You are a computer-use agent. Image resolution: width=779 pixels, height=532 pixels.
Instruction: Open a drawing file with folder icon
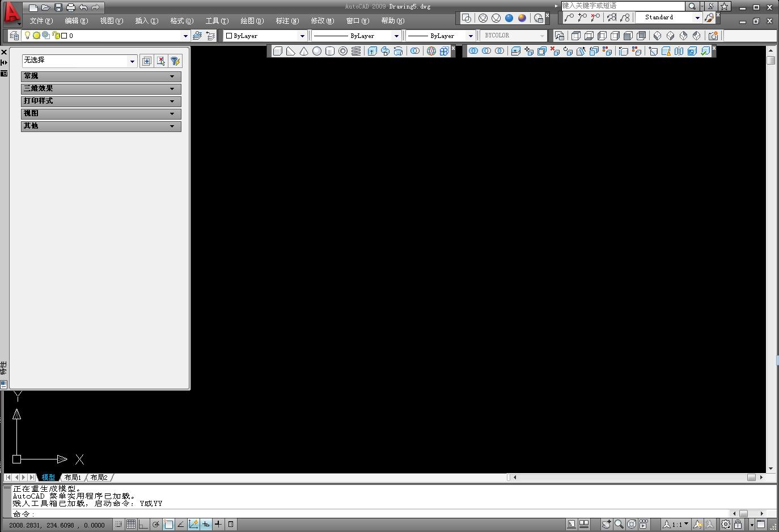pyautogui.click(x=45, y=7)
